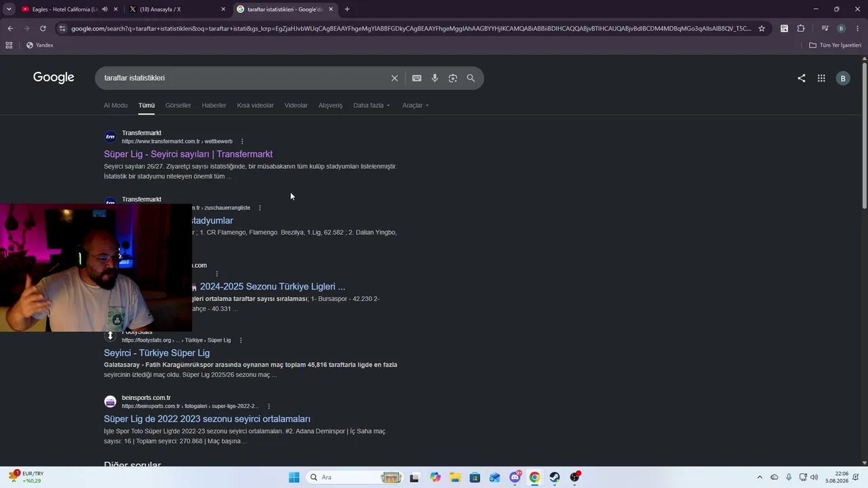Close the Anasayfa / X tab
This screenshot has width=868, height=488.
pos(223,9)
